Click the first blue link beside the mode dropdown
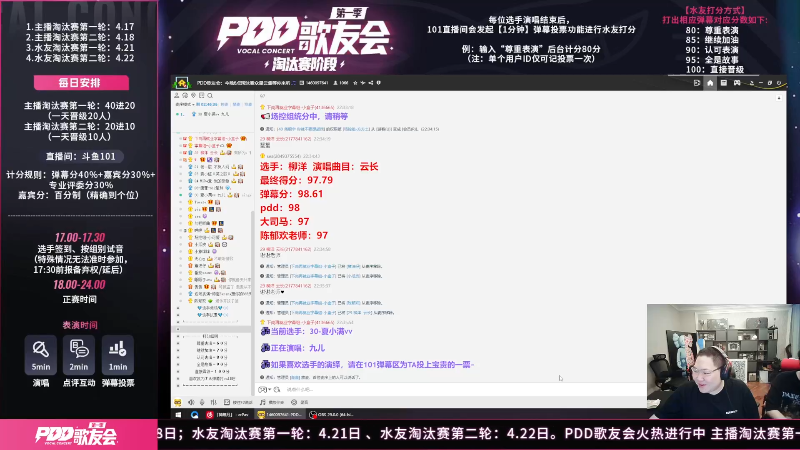 coord(224,104)
